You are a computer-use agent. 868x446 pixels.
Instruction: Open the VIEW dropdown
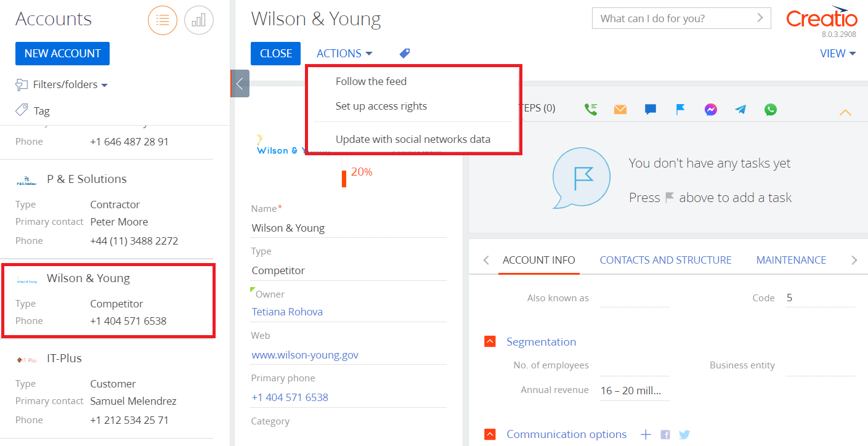click(838, 54)
